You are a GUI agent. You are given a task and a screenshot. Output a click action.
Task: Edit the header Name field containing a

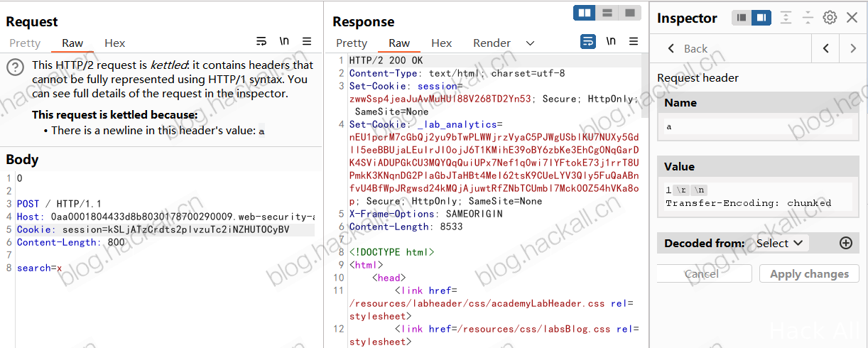[759, 126]
